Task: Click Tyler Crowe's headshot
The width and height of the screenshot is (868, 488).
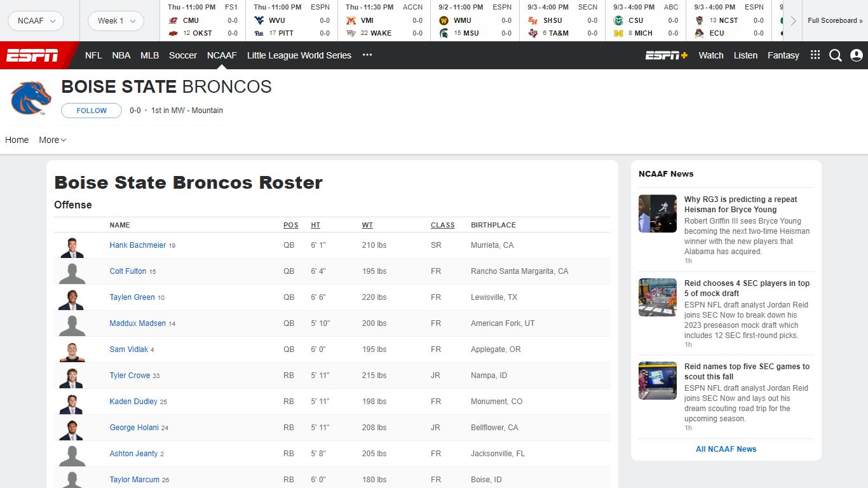Action: (x=72, y=377)
